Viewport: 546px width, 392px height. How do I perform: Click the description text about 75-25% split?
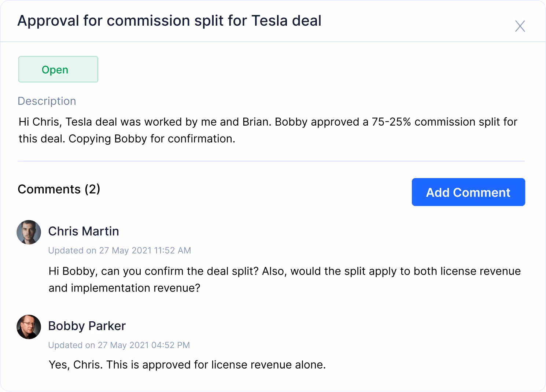268,130
